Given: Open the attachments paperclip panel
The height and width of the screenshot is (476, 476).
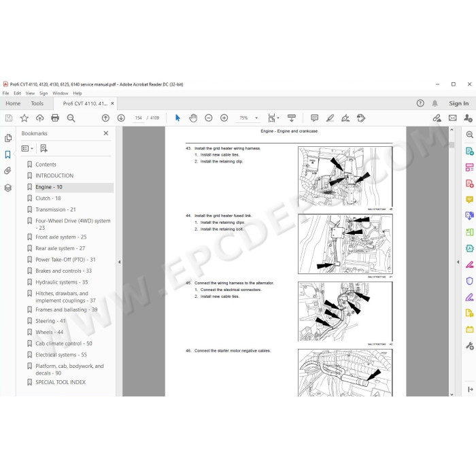Looking at the screenshot, I should coord(8,171).
